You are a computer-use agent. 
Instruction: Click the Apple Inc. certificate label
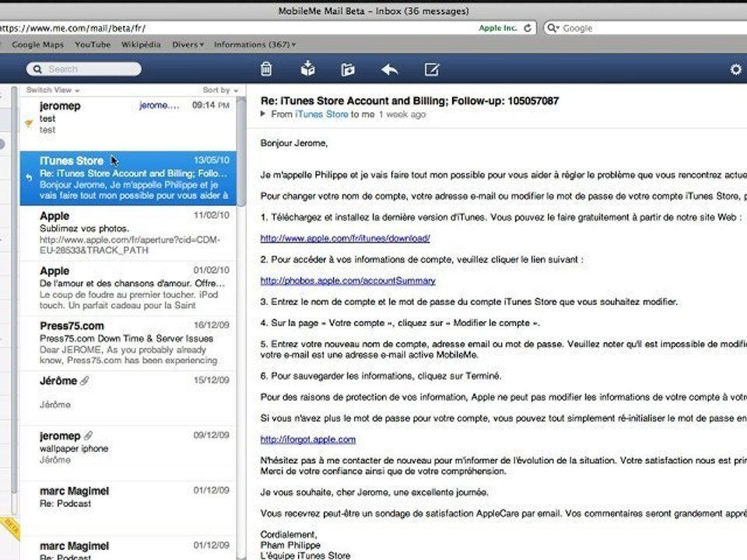[498, 28]
